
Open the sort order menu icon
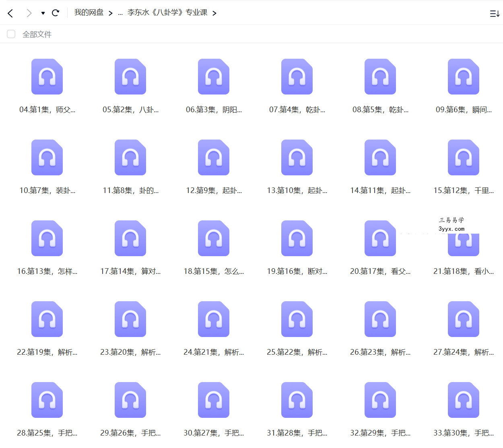[495, 14]
